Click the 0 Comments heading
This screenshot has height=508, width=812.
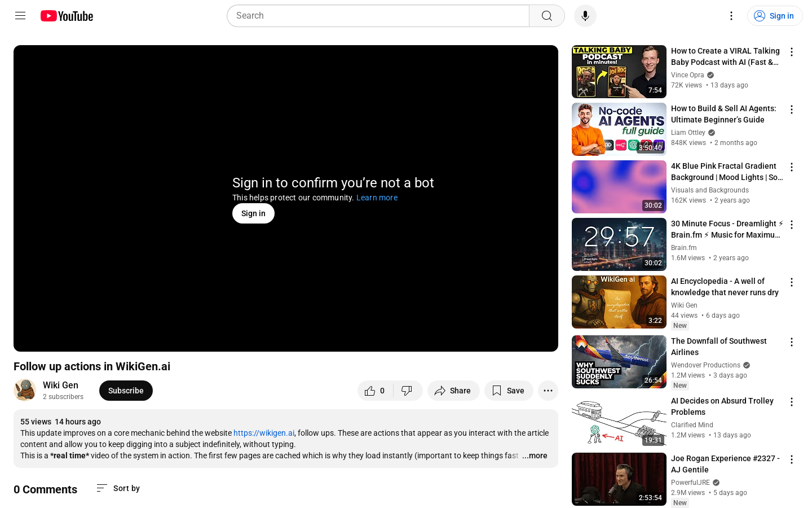pyautogui.click(x=45, y=489)
